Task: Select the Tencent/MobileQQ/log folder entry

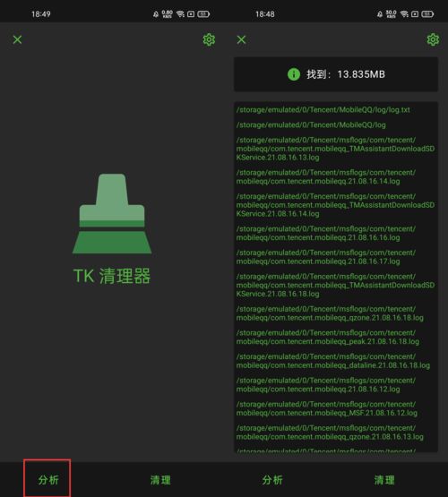Action: tap(311, 124)
